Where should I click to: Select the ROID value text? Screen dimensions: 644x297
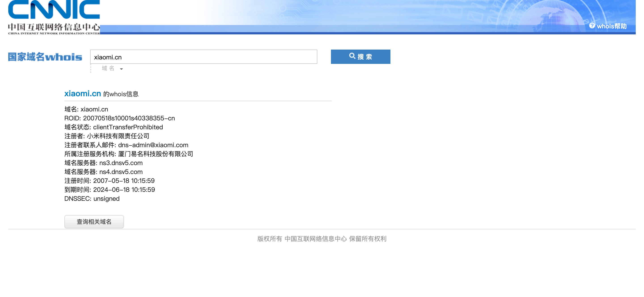click(129, 118)
